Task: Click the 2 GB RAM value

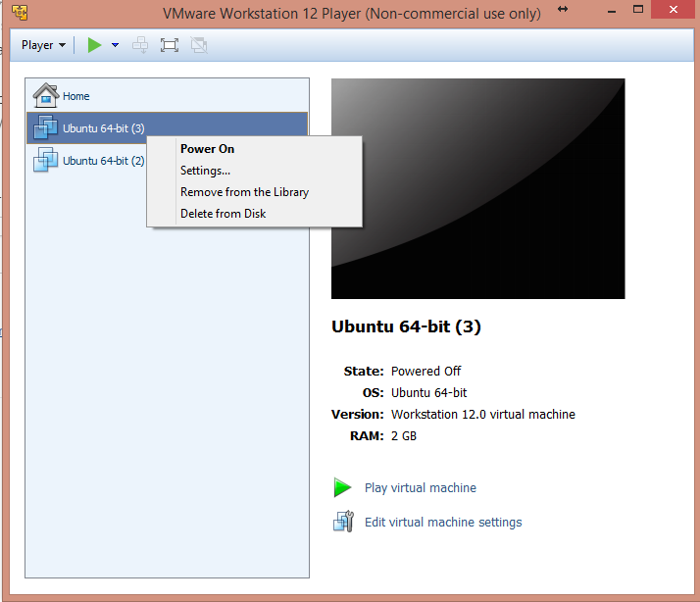Action: pyautogui.click(x=404, y=436)
